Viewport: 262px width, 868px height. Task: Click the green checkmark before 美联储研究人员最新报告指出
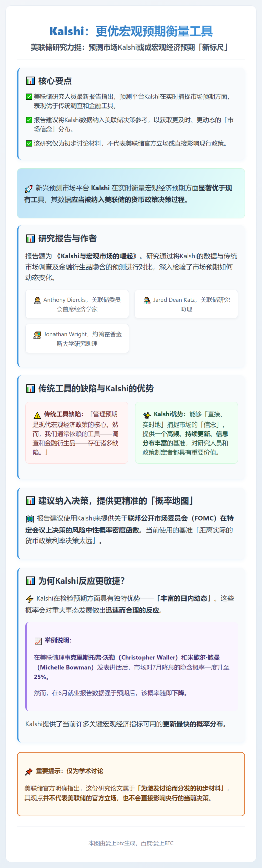[x=29, y=97]
